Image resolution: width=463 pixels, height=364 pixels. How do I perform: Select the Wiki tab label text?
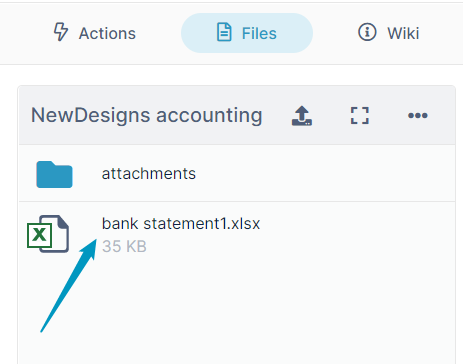(403, 33)
